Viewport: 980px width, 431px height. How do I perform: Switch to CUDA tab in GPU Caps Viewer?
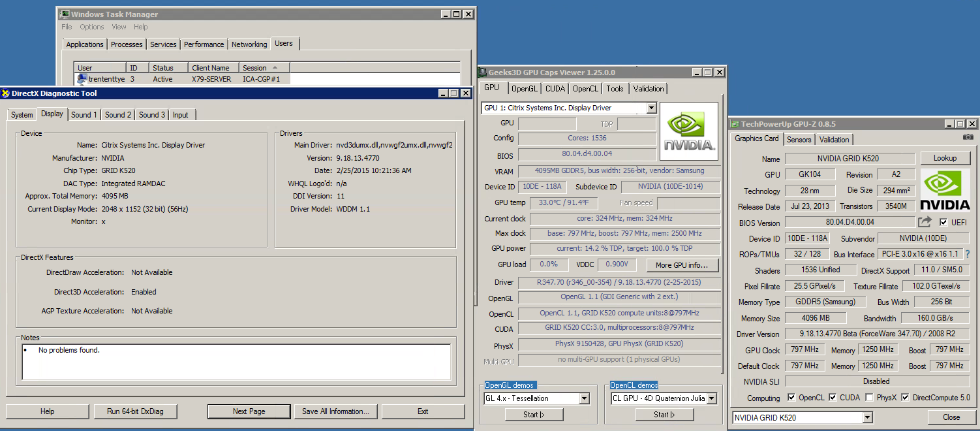(555, 89)
